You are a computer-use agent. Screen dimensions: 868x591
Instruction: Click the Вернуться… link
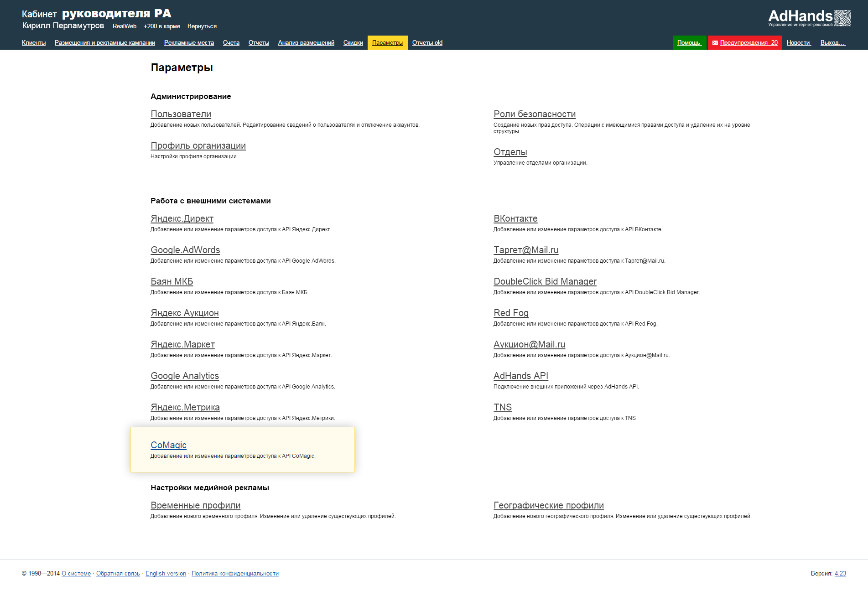click(x=204, y=26)
